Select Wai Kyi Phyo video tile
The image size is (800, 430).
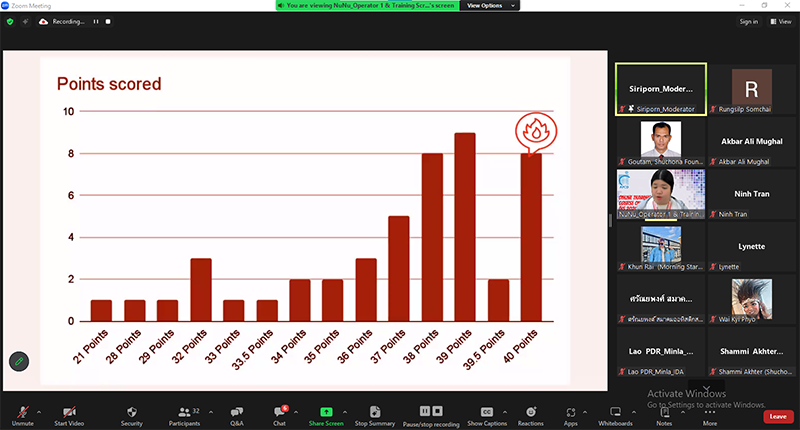point(752,299)
